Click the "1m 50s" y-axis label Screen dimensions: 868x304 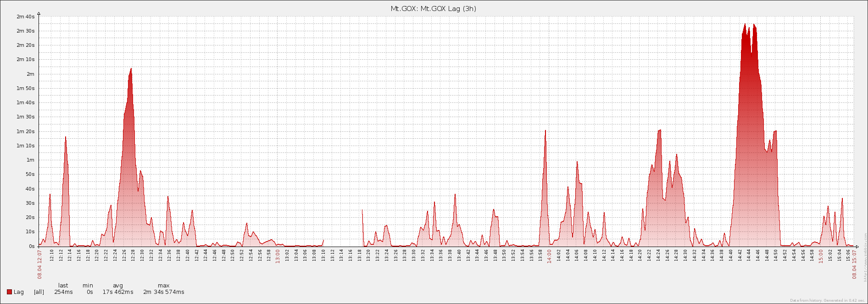pos(26,89)
